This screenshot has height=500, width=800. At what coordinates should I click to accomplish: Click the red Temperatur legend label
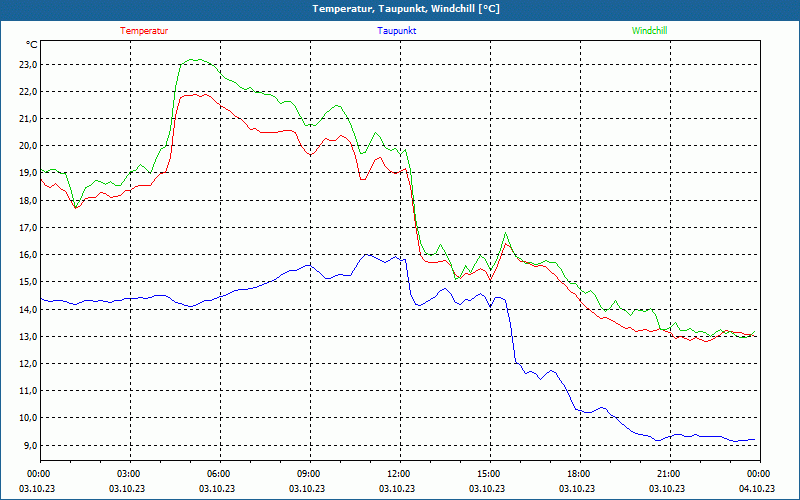click(x=144, y=31)
